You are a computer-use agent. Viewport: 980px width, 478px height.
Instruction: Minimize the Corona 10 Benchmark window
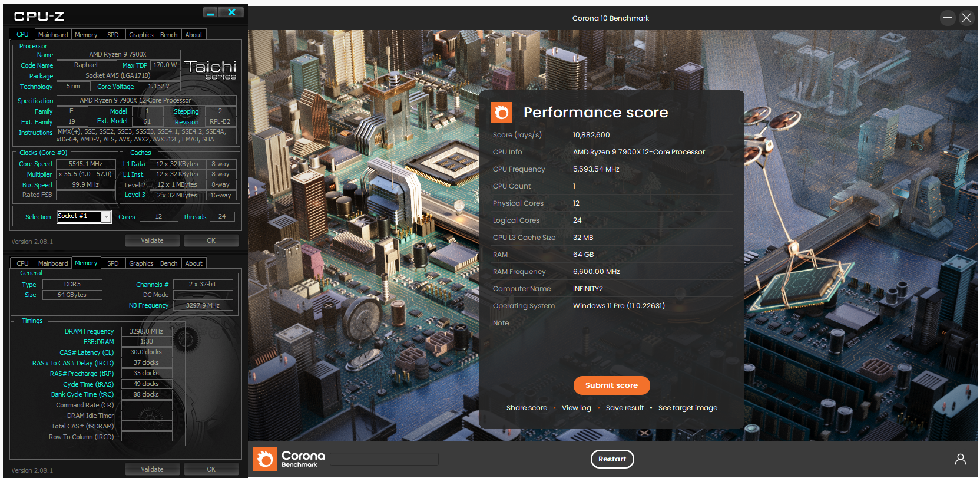point(947,18)
